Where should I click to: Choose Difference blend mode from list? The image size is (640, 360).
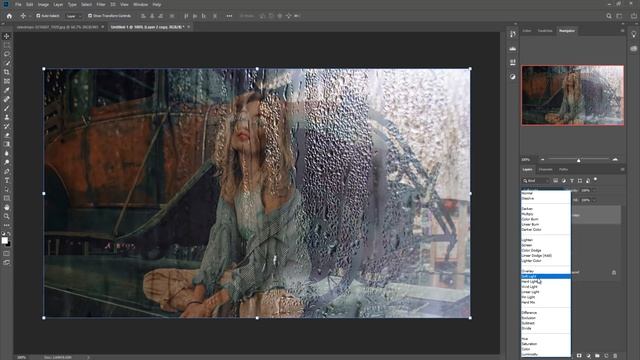(546, 313)
